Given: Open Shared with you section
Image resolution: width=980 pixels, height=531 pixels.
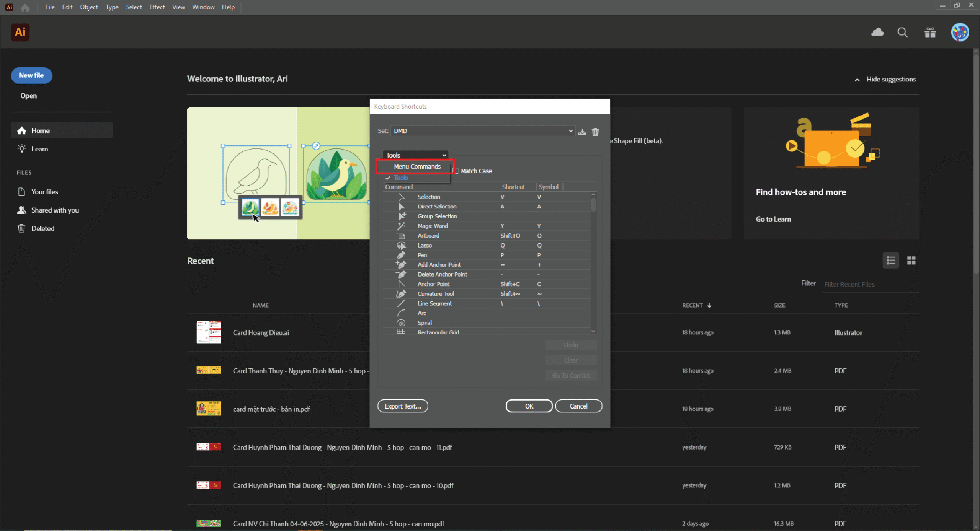Looking at the screenshot, I should [x=48, y=210].
